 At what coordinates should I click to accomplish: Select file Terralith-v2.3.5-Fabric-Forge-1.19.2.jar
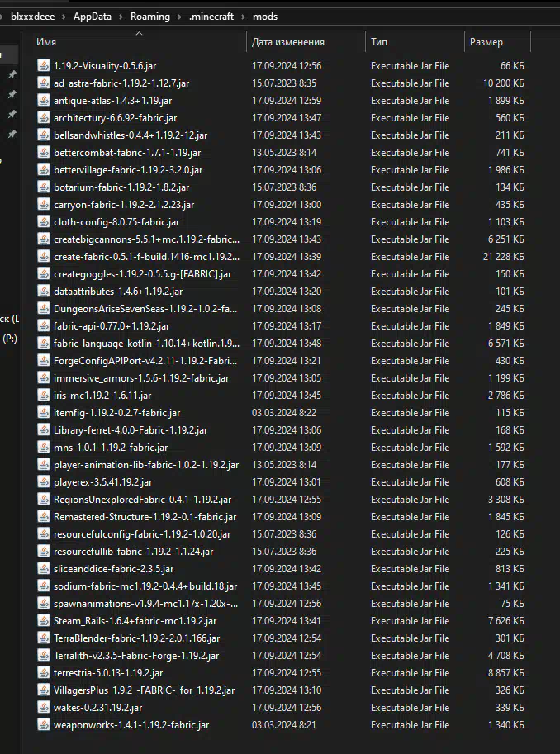pyautogui.click(x=136, y=655)
